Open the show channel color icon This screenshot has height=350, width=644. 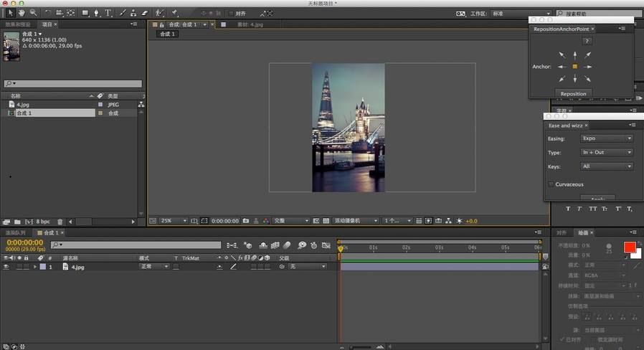tap(266, 221)
